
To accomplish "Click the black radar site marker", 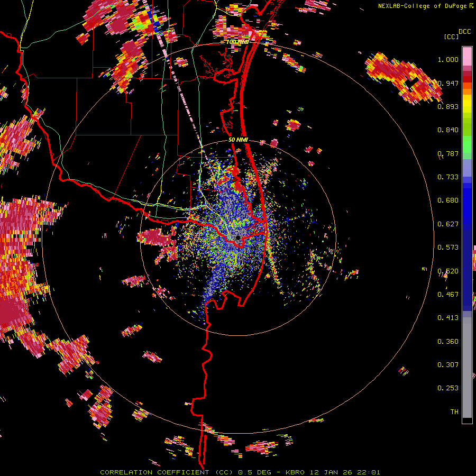I will click(x=238, y=237).
